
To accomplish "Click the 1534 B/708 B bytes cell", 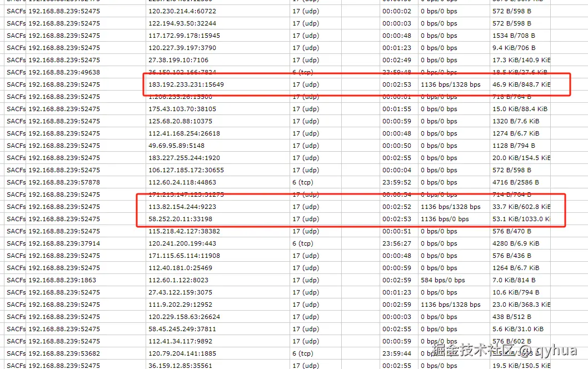I will pyautogui.click(x=514, y=36).
